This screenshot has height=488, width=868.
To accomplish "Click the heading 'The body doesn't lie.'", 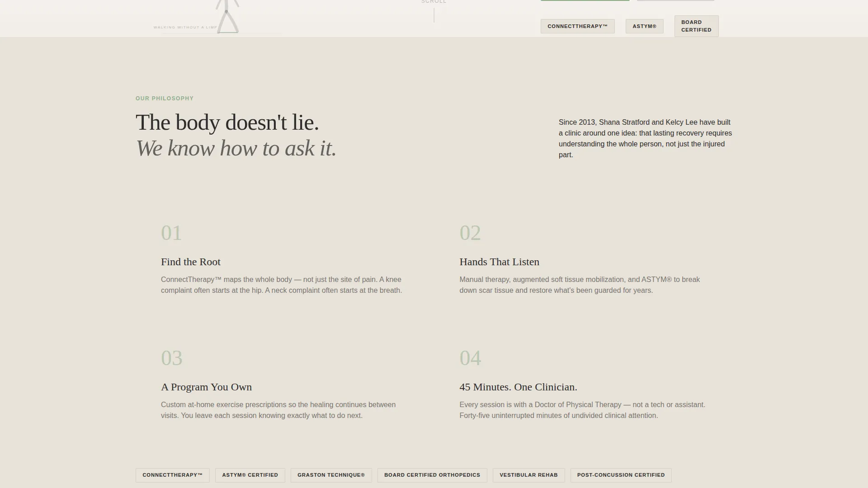I will click(227, 122).
